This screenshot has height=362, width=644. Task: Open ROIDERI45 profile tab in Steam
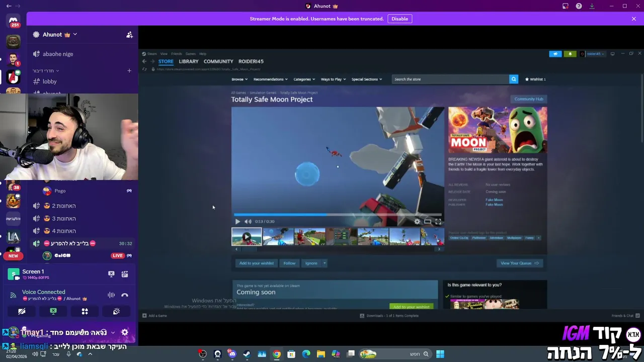[x=251, y=61]
